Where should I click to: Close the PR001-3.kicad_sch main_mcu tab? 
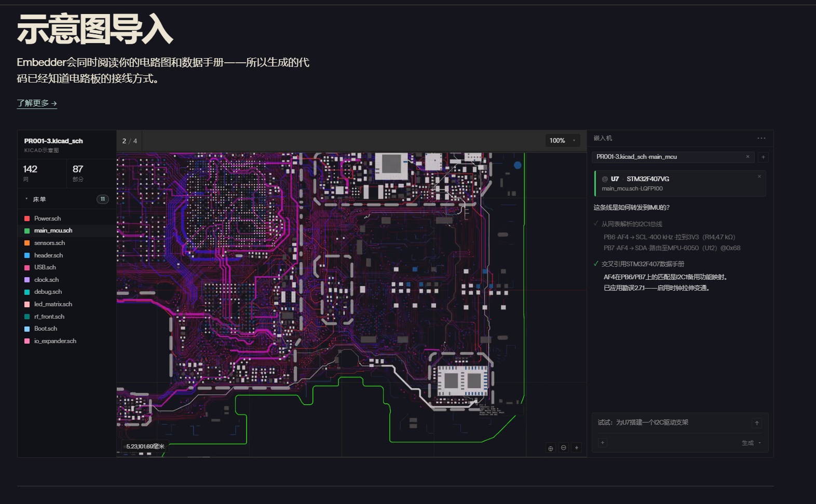[747, 157]
